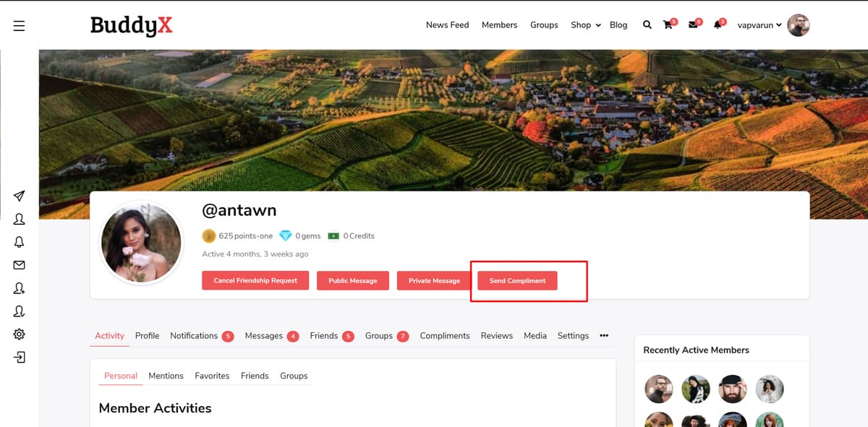The image size is (868, 427).
Task: Click the Cancel Friendship Request button
Action: tap(255, 280)
